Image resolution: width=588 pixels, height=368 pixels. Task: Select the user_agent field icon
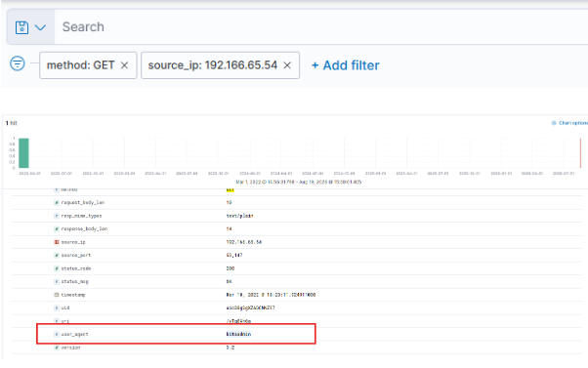(57, 334)
